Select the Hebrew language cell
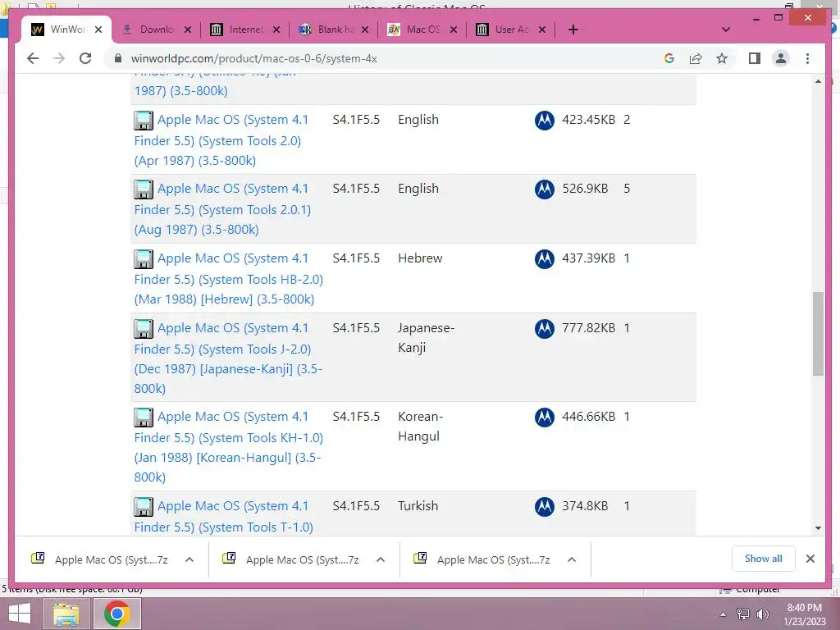840x630 pixels. pos(420,258)
